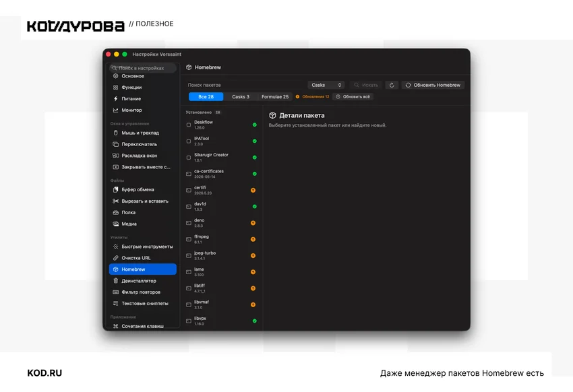Select the ffmpeg package row
Image resolution: width=573 pixels, height=392 pixels.
pyautogui.click(x=222, y=239)
